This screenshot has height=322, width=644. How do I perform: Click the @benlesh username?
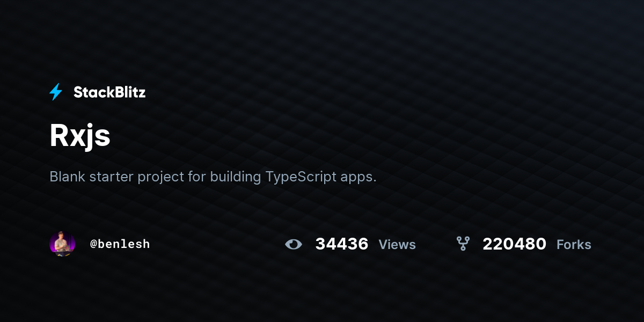pos(120,244)
